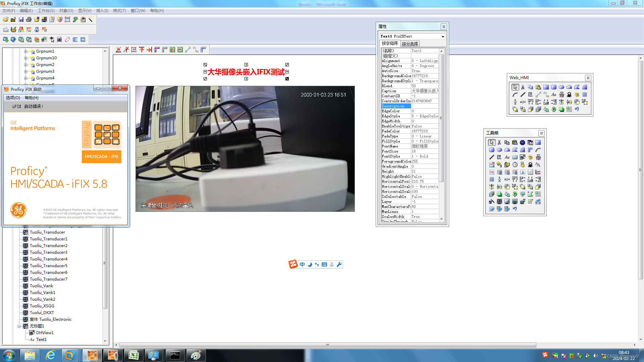Open the 工作台(S) menu
The width and height of the screenshot is (644, 362).
pyautogui.click(x=46, y=11)
